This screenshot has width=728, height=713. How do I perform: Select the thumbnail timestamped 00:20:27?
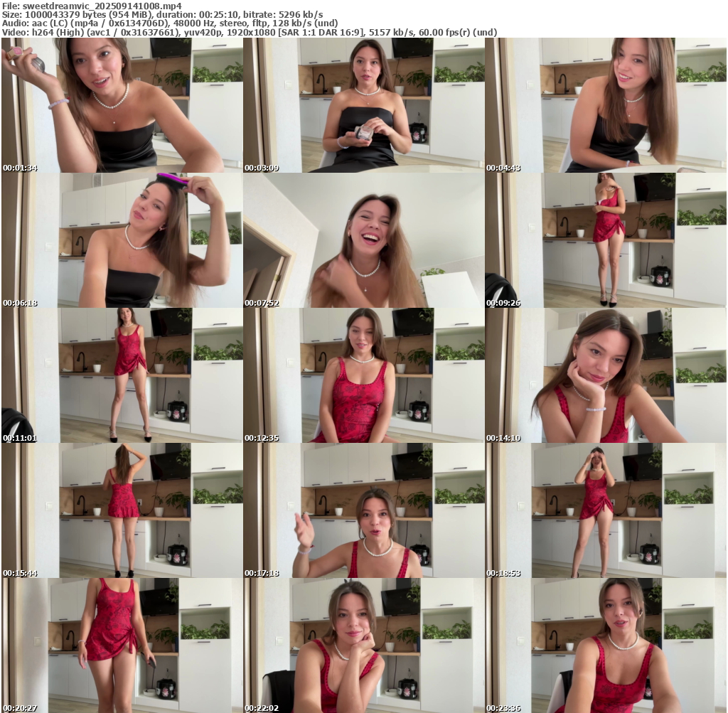(122, 645)
